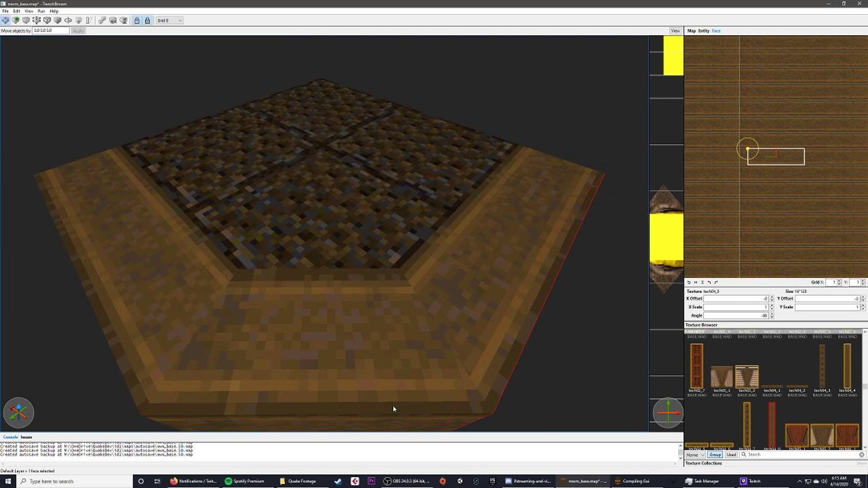Screen dimensions: 868x488
Task: Open the Grid 8 size dropdown
Action: (x=170, y=21)
